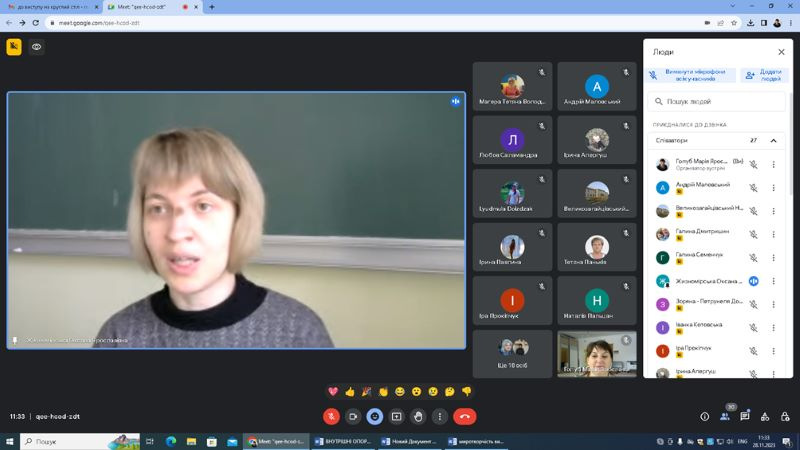Send the heart reaction emoji
The height and width of the screenshot is (450, 800).
(x=333, y=391)
